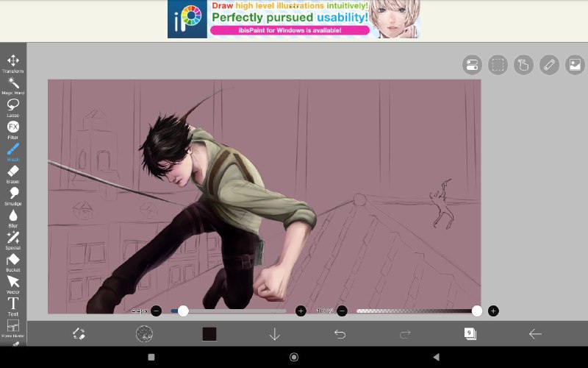Select the Lasso tool

[13, 108]
